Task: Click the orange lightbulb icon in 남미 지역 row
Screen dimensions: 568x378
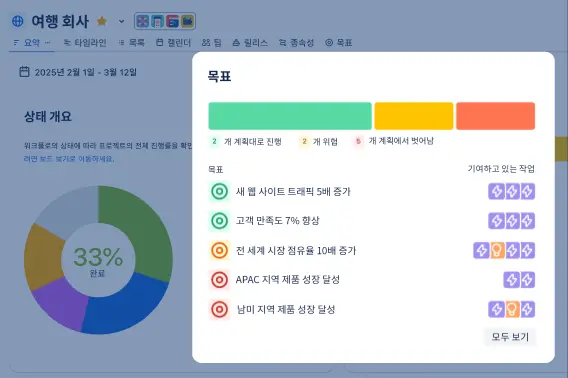Action: [512, 310]
